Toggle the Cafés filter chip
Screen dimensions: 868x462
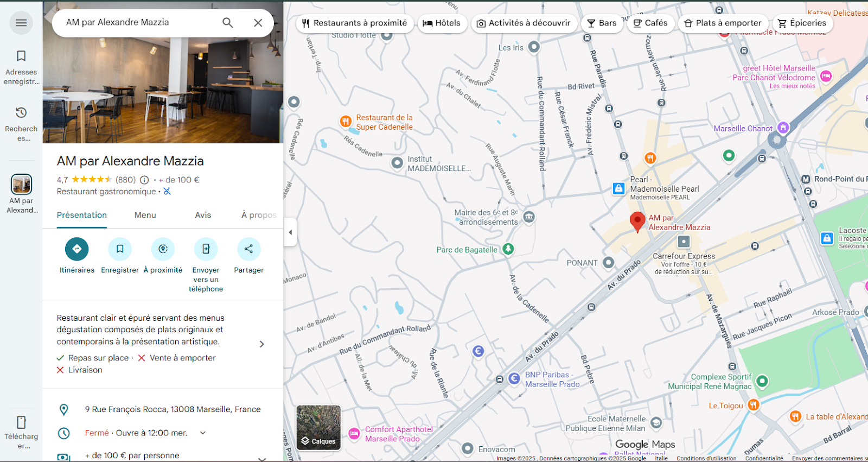[x=650, y=23]
